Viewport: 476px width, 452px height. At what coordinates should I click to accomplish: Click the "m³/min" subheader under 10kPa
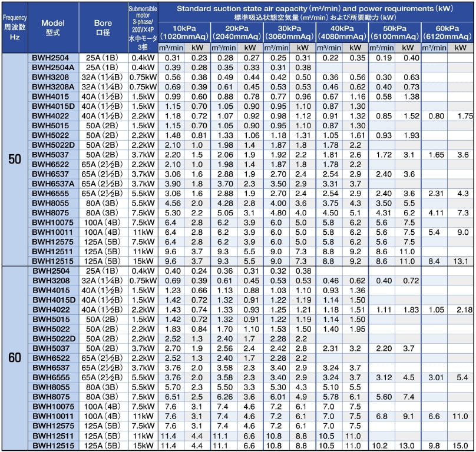(x=171, y=48)
